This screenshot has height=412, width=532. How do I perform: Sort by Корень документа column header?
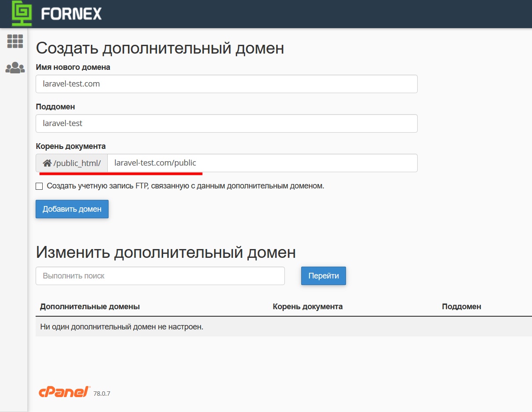[x=308, y=307]
